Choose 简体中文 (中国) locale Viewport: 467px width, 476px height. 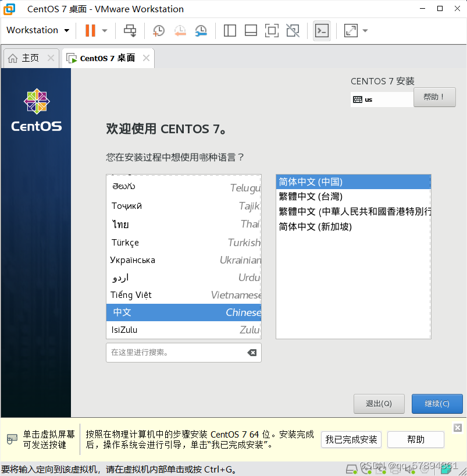pyautogui.click(x=353, y=182)
